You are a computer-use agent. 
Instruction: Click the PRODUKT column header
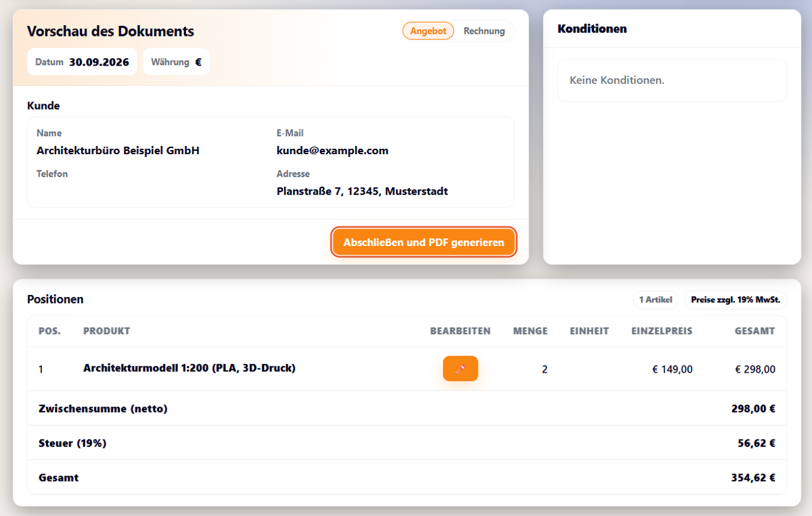106,331
